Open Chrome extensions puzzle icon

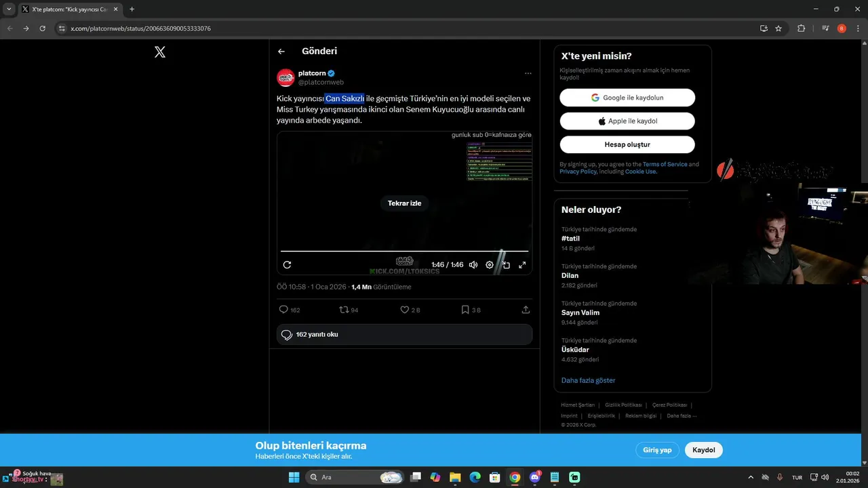(x=801, y=28)
